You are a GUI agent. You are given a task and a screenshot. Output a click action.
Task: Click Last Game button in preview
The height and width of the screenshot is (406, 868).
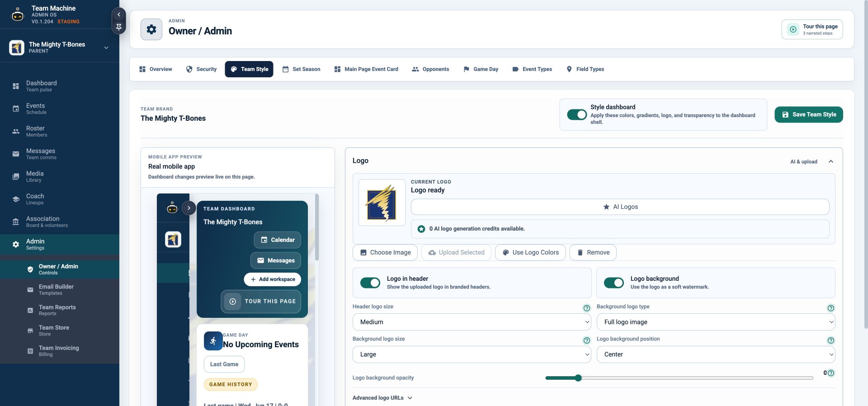(224, 364)
